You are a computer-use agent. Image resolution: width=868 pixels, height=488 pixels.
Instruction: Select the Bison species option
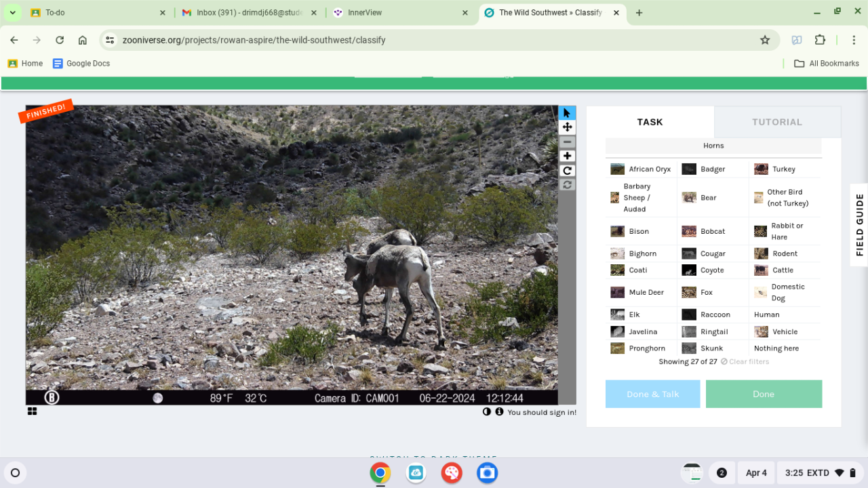[642, 232]
